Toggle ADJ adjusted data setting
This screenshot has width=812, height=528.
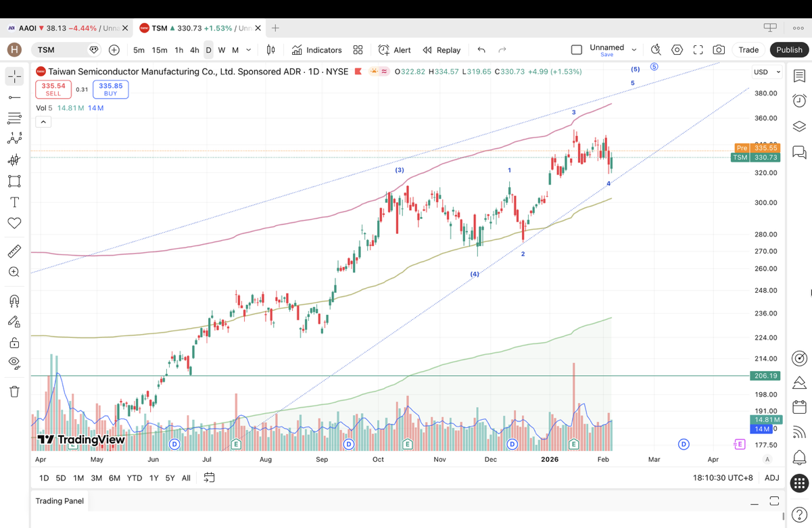coord(771,478)
